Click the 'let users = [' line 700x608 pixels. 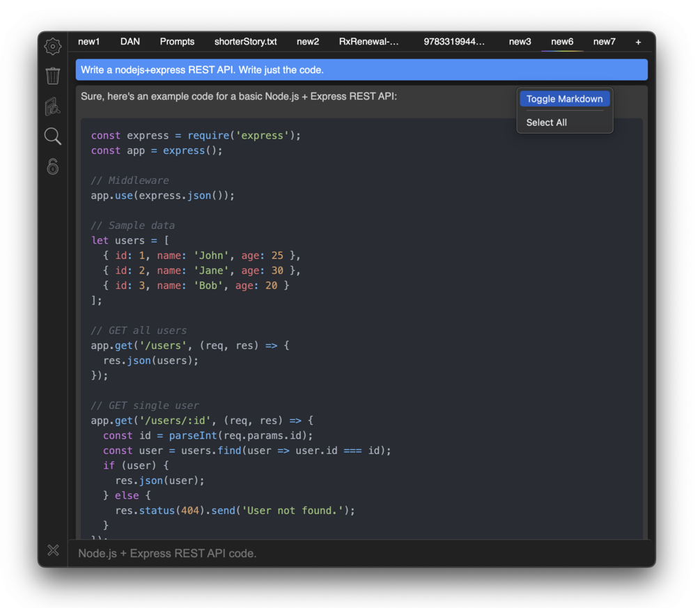coord(130,240)
